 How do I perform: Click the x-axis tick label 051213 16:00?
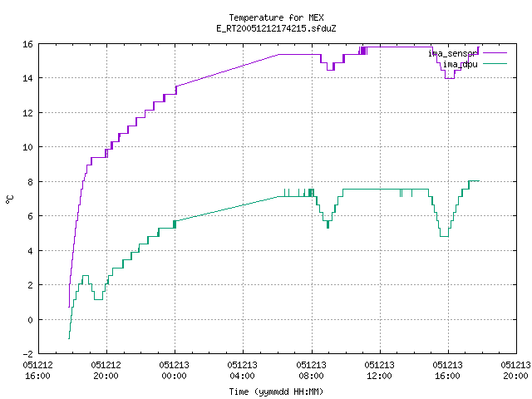pos(448,371)
